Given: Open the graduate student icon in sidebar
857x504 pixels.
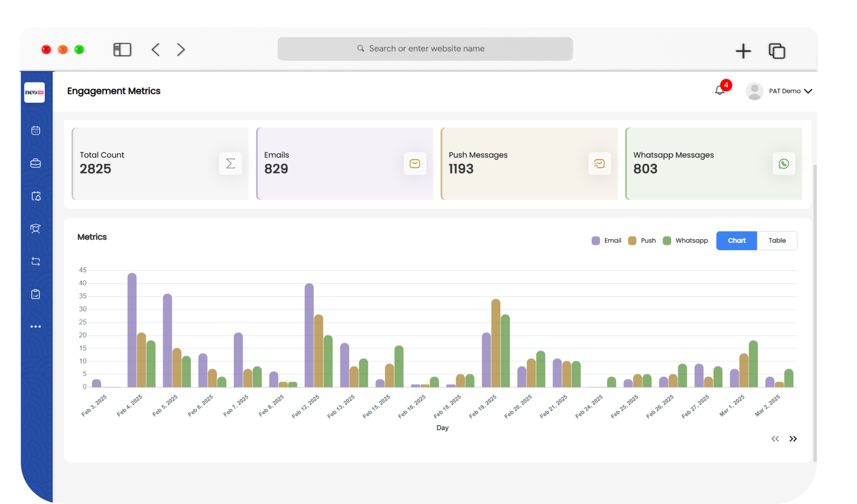Looking at the screenshot, I should coord(36,228).
